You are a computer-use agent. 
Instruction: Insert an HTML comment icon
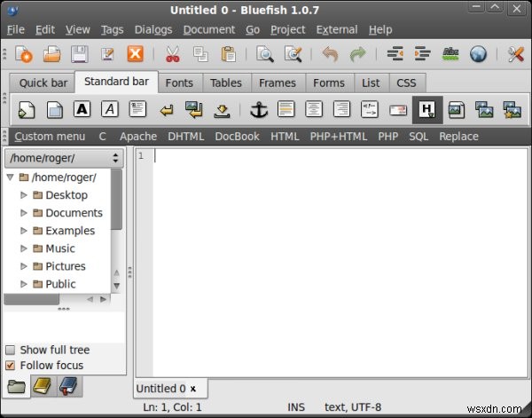tap(370, 109)
